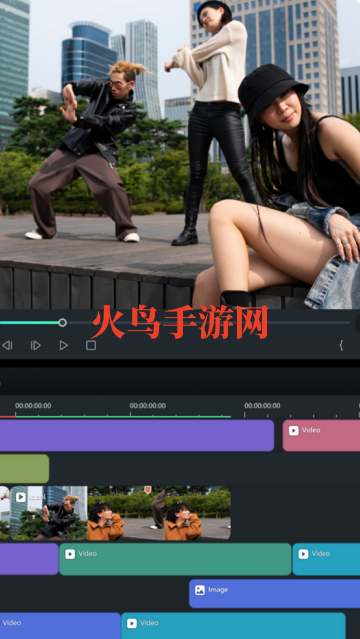Image resolution: width=360 pixels, height=639 pixels.
Task: Select the filmstrip clip with dancer thumbnails
Action: pos(120,513)
